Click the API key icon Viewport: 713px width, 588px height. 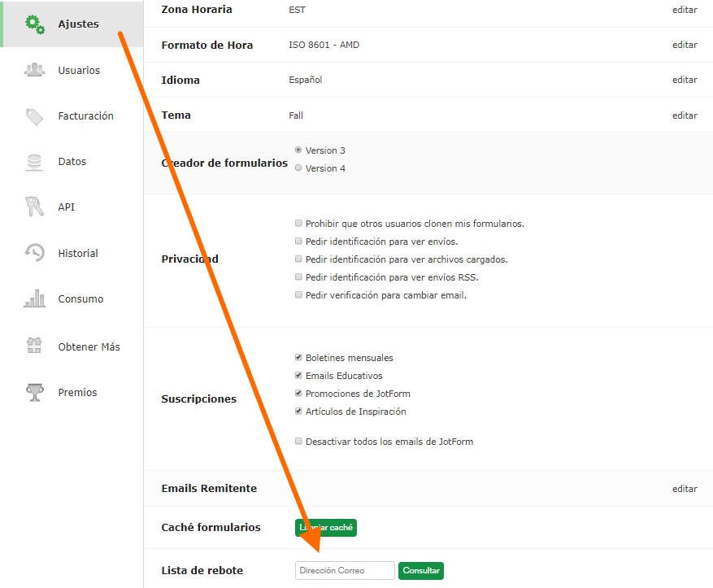[x=34, y=207]
